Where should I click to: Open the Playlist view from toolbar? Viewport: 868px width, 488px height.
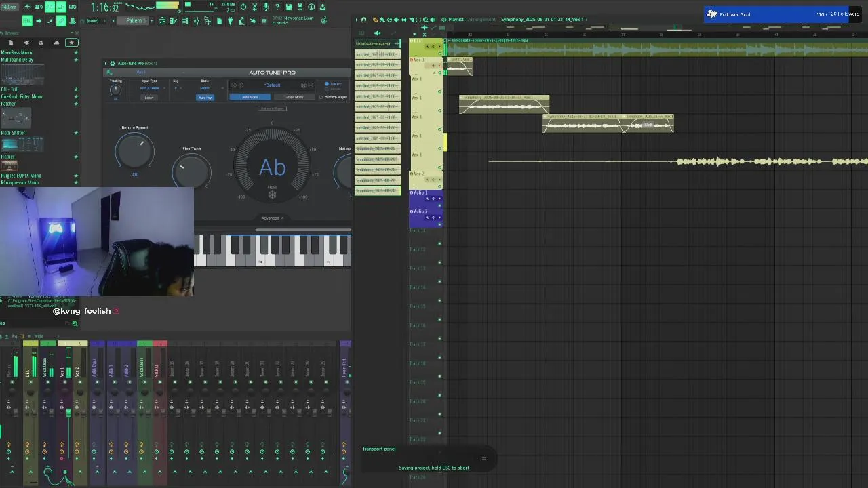pos(163,20)
